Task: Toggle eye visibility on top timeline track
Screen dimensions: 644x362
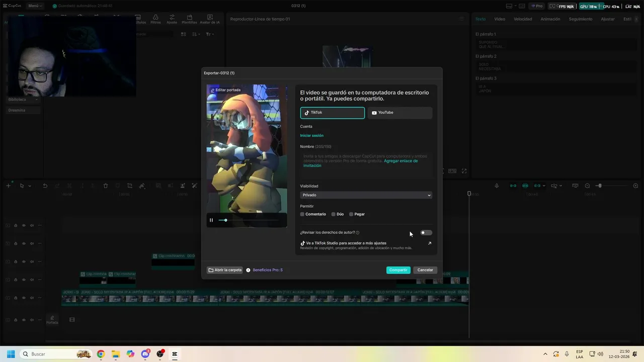Action: 24,225
